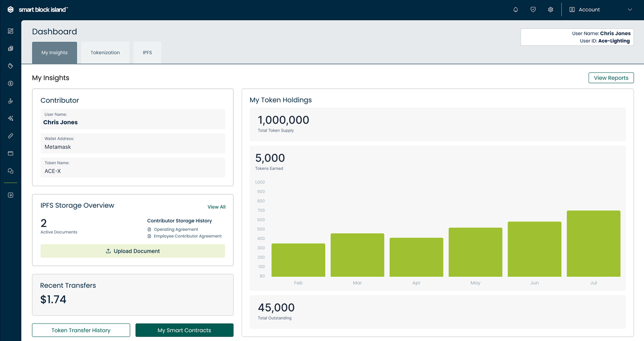Click the 45,000 Total Outstanding value
Screen dimensions: 644x341
(276, 308)
